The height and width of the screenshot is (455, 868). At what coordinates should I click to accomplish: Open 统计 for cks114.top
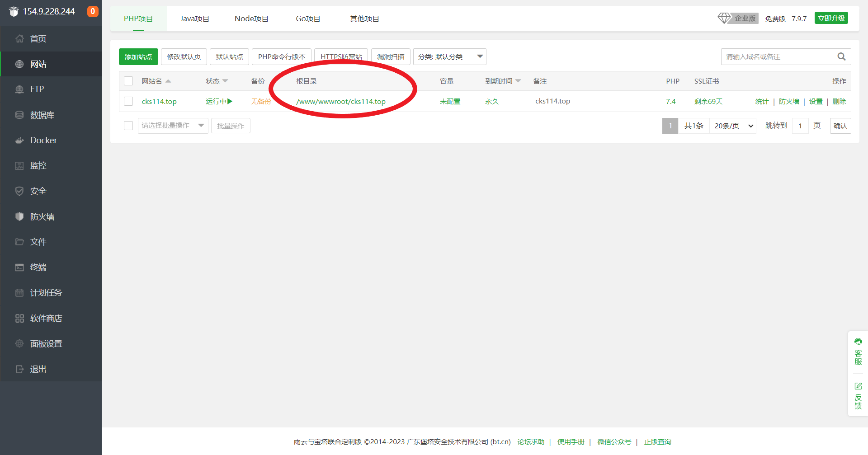click(x=762, y=101)
